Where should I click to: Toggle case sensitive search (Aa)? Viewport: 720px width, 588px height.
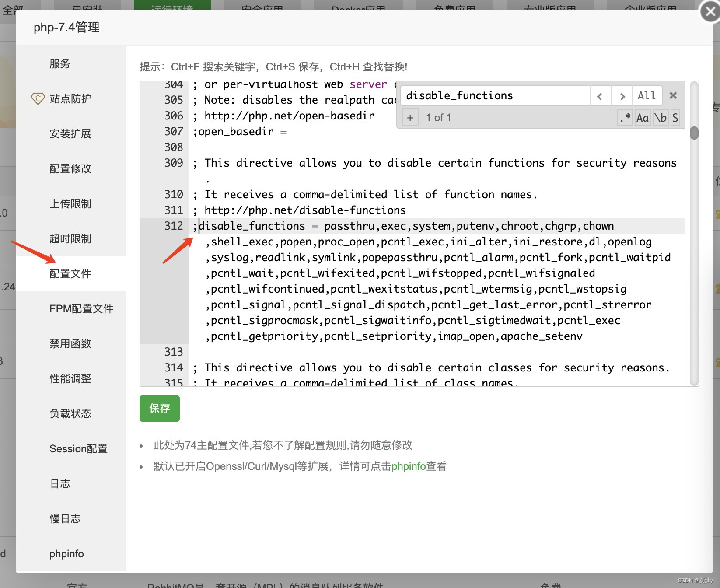(643, 118)
